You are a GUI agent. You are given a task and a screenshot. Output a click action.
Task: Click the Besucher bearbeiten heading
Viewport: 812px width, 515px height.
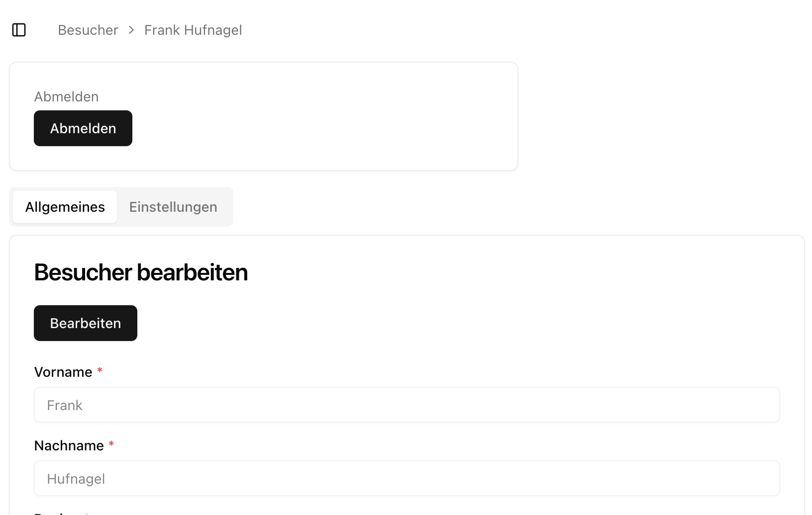point(141,272)
